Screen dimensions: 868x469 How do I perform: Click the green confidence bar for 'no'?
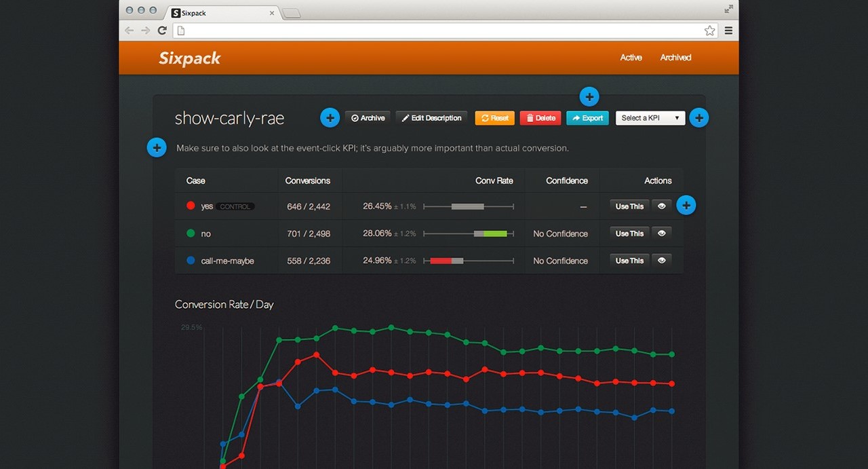(496, 233)
